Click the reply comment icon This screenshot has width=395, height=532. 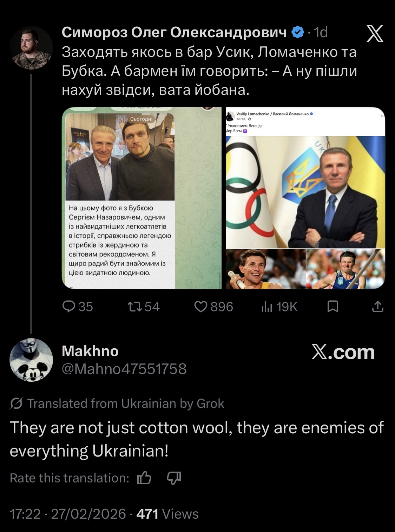[68, 307]
